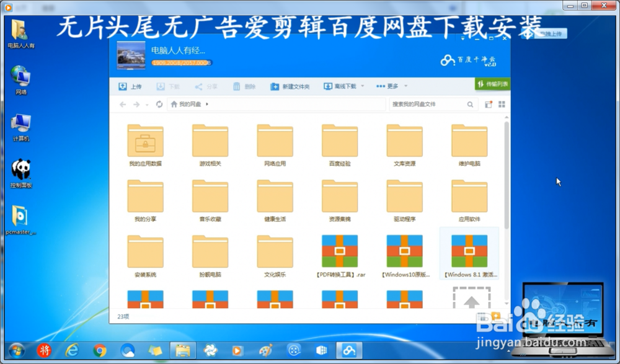Screen dimensions: 620x364
Task: Click the storage capacity usage bar
Action: click(x=182, y=63)
